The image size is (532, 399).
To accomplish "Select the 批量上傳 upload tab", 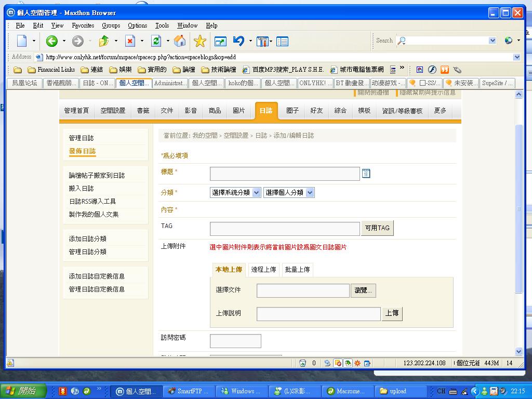I will click(298, 270).
